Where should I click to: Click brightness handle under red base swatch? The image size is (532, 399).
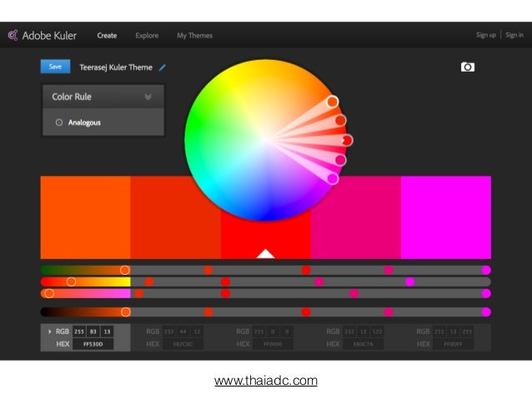pyautogui.click(x=306, y=312)
